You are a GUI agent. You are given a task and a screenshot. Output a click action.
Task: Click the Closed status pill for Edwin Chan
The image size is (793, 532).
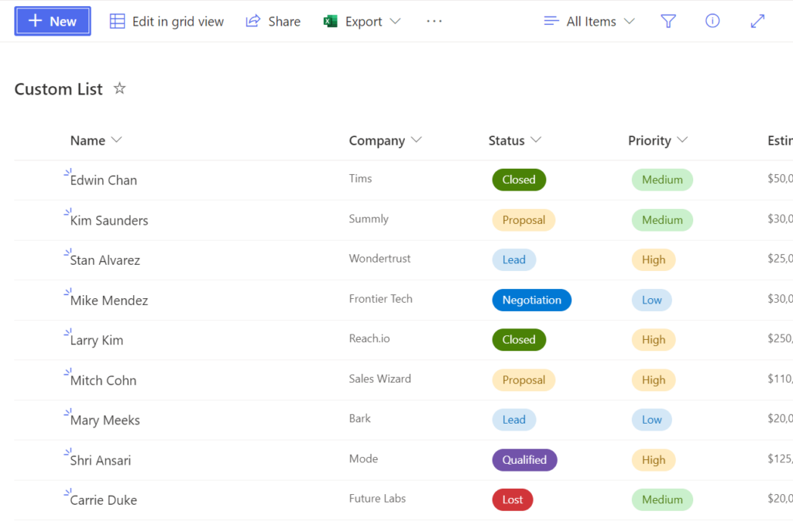(x=519, y=180)
